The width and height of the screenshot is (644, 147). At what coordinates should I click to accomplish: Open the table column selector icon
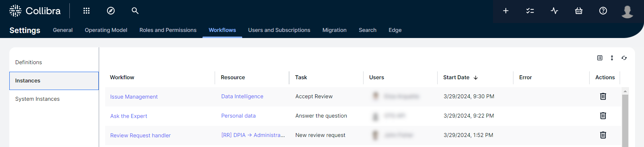pos(600,58)
